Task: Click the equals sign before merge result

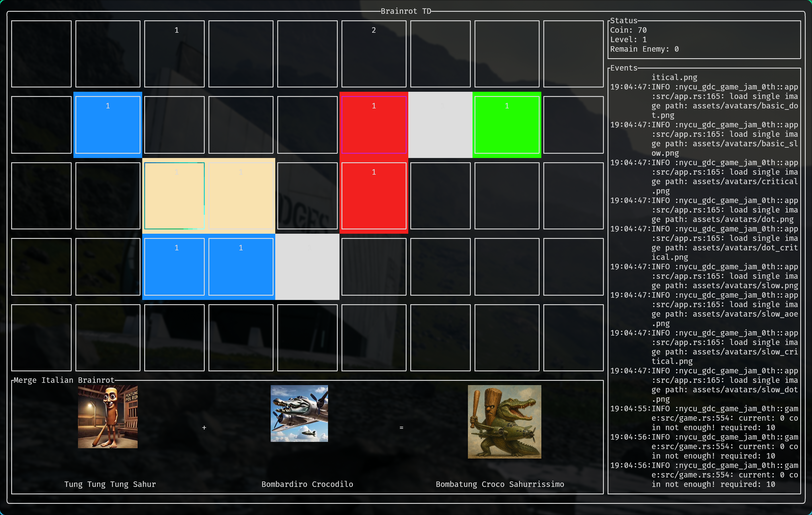Action: 401,428
